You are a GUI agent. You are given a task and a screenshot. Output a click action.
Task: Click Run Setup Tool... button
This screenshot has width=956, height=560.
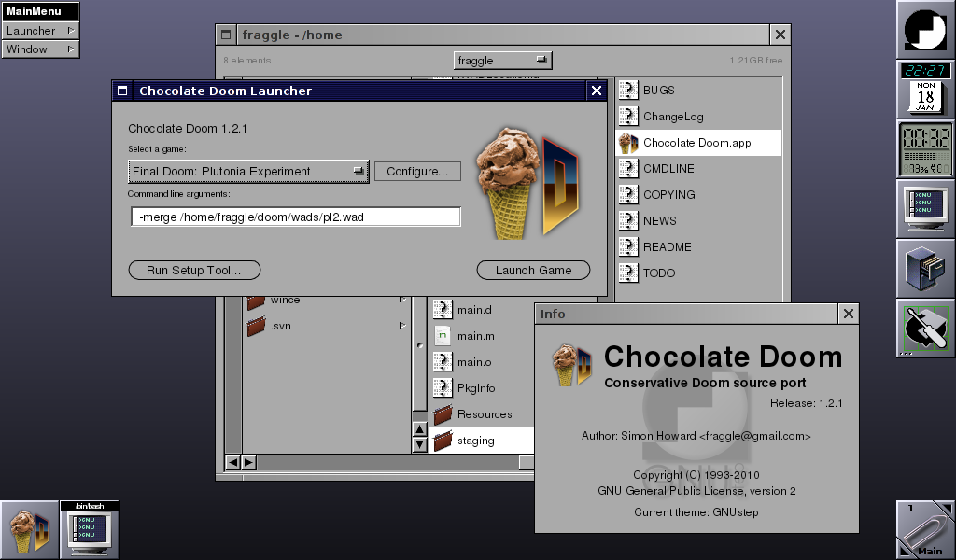coord(194,270)
